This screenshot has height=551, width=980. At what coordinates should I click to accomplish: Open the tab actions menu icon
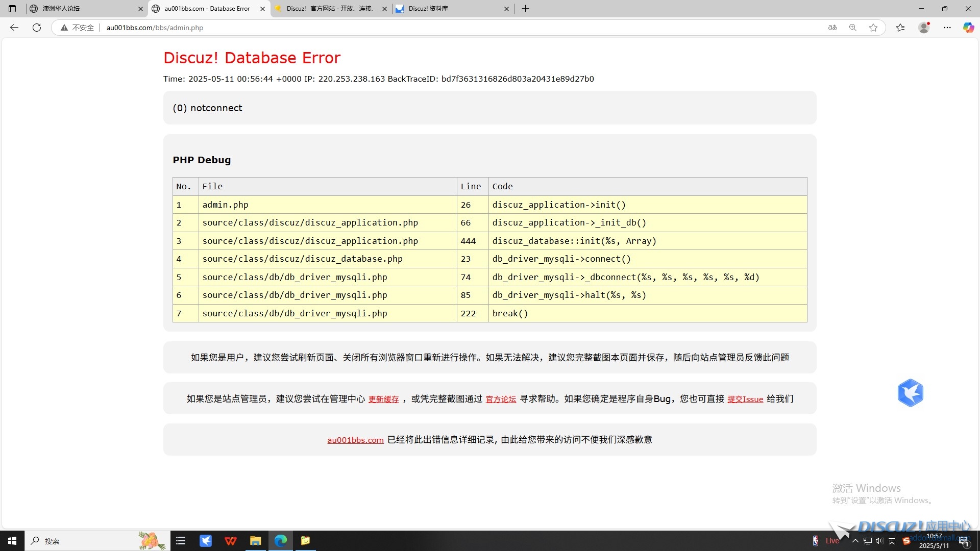(x=12, y=9)
